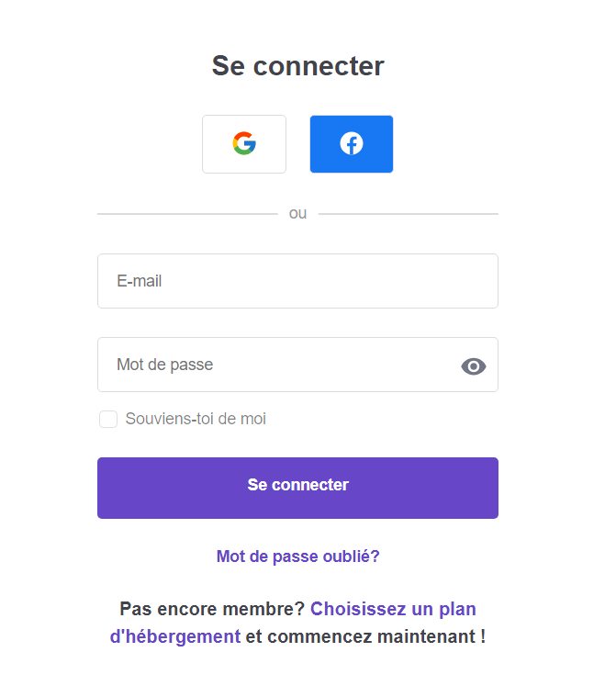This screenshot has height=697, width=616.
Task: Sign in with the Google icon
Action: pos(244,144)
